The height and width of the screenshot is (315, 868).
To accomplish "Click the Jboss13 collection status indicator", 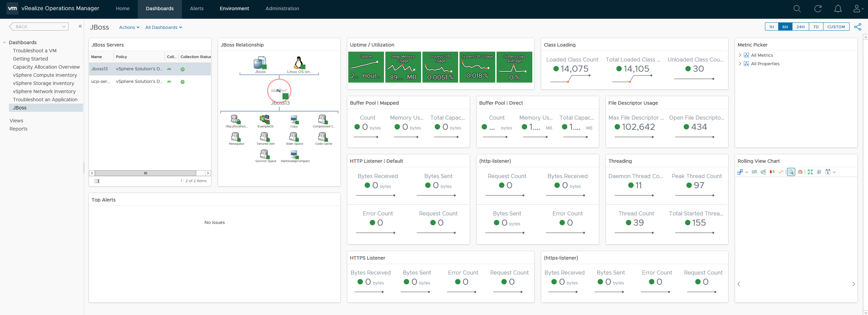I will [x=183, y=69].
